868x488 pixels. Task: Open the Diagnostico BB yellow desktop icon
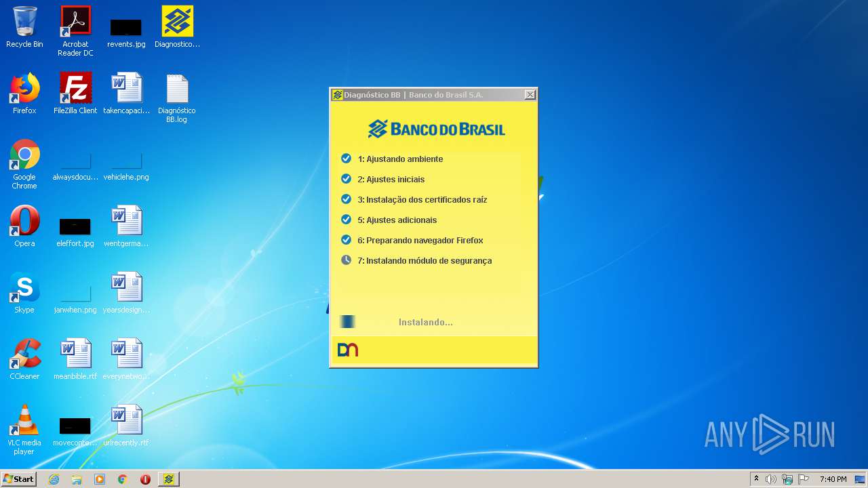(x=177, y=27)
